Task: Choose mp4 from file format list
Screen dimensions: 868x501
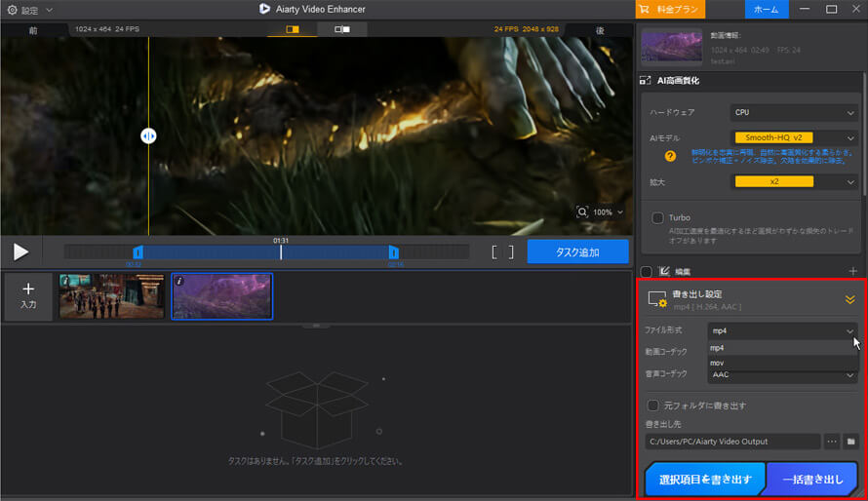Action: (x=782, y=348)
